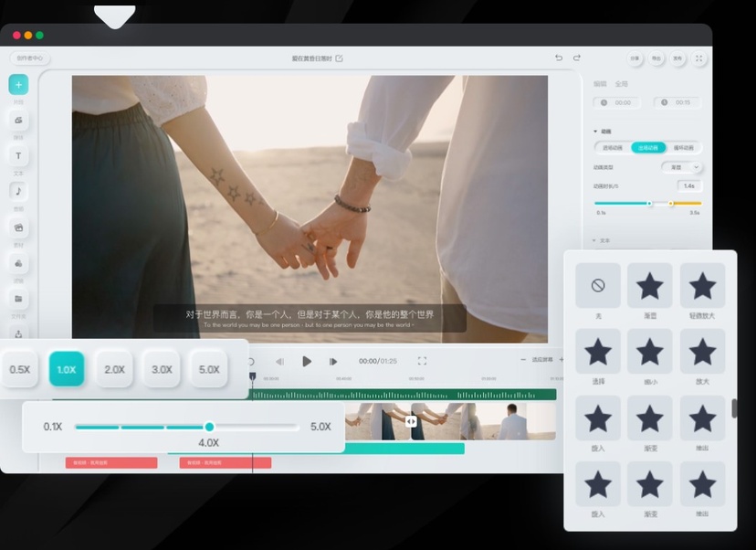Open the animation type dropdown
The height and width of the screenshot is (550, 756).
tap(682, 167)
